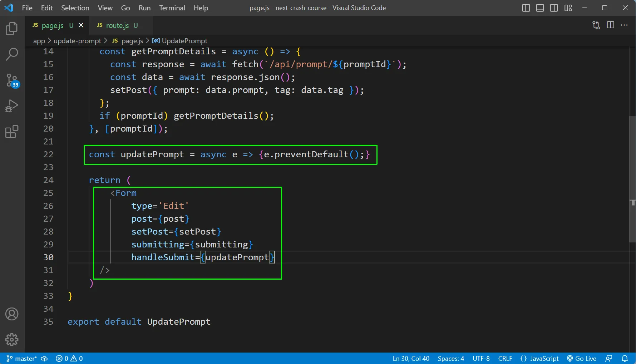Click the editor vertical scrollbar thumb
This screenshot has height=364, width=636.
(632, 179)
